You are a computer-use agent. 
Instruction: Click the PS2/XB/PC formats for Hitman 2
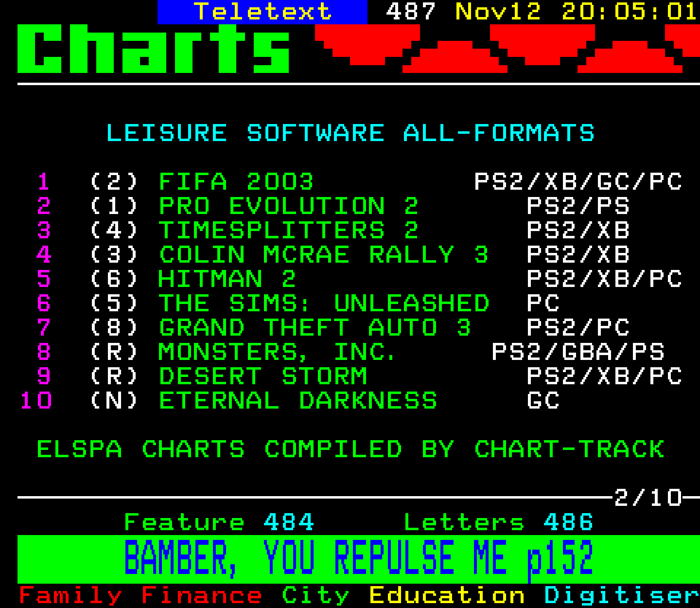pos(605,279)
